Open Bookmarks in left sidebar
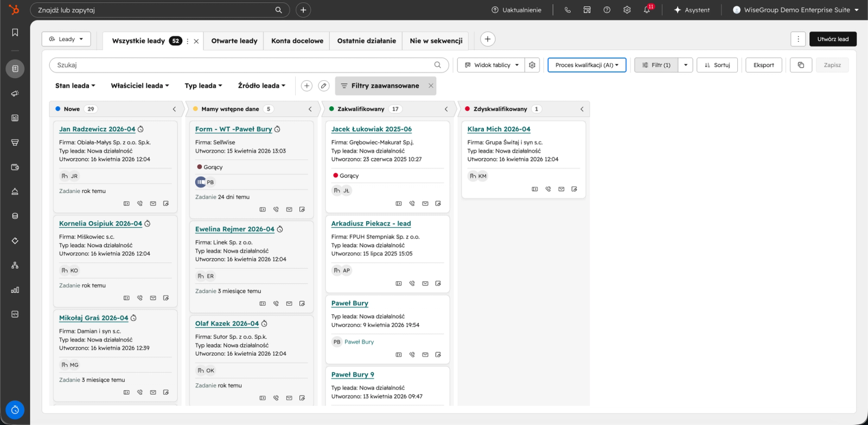Image resolution: width=868 pixels, height=425 pixels. tap(15, 33)
